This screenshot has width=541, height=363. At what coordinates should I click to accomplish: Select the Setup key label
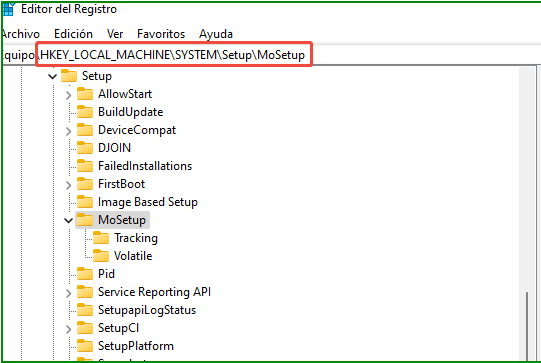pos(97,76)
